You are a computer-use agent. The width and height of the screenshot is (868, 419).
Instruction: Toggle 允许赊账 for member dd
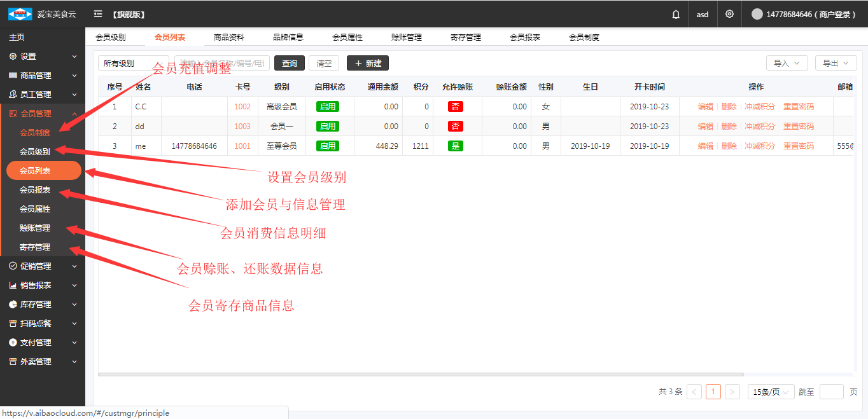point(455,127)
